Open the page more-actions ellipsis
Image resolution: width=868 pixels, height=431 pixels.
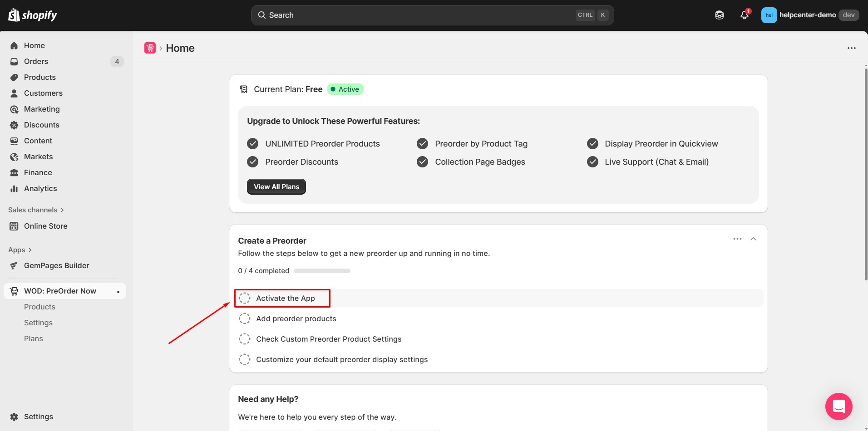(851, 48)
